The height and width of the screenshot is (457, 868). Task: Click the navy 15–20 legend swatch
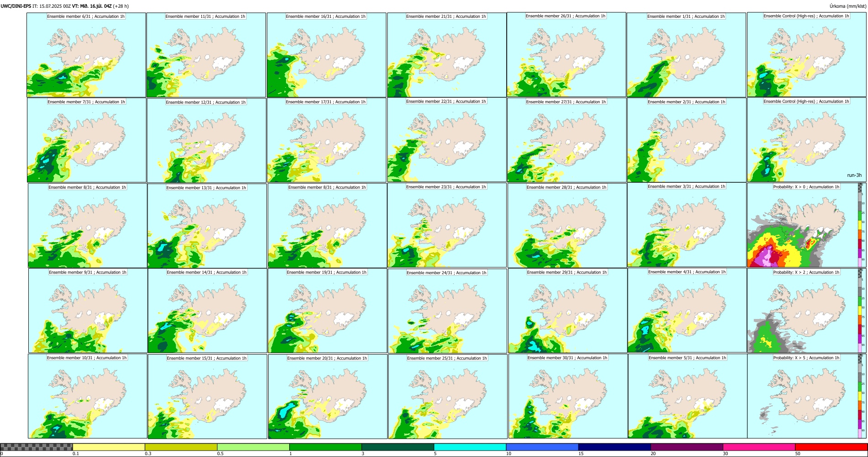tap(614, 447)
